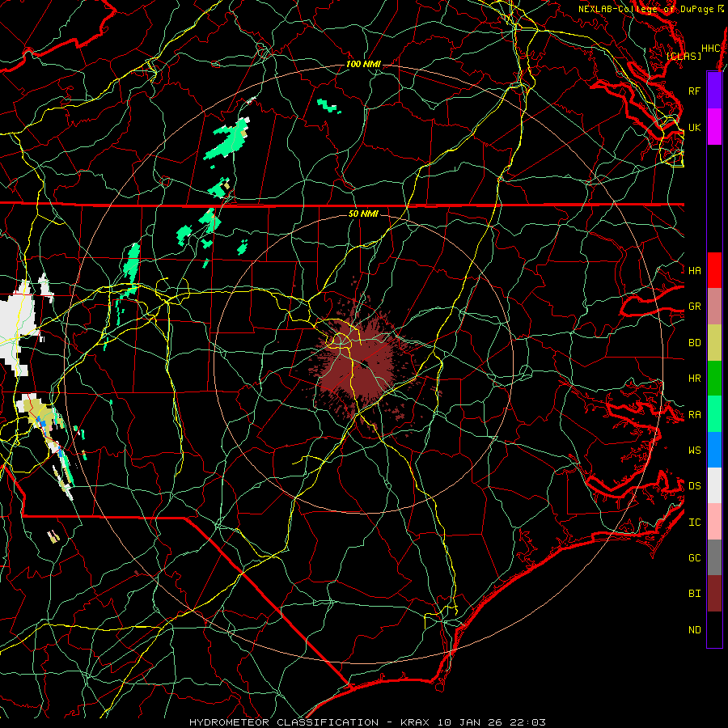Select the GC gray legend swatch

pyautogui.click(x=714, y=557)
